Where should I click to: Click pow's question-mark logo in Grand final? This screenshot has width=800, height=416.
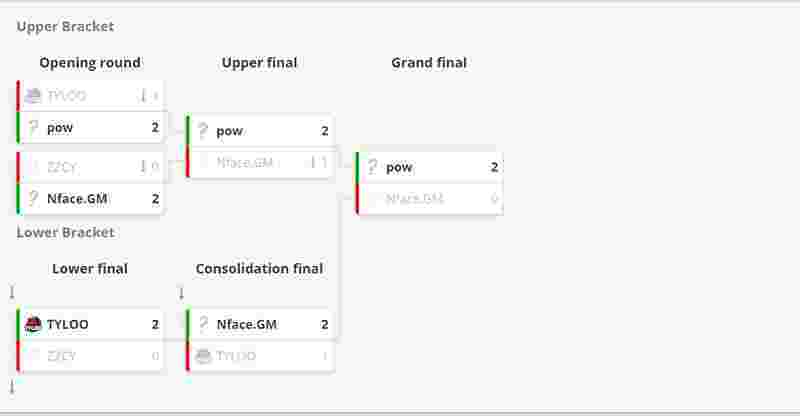(x=373, y=167)
